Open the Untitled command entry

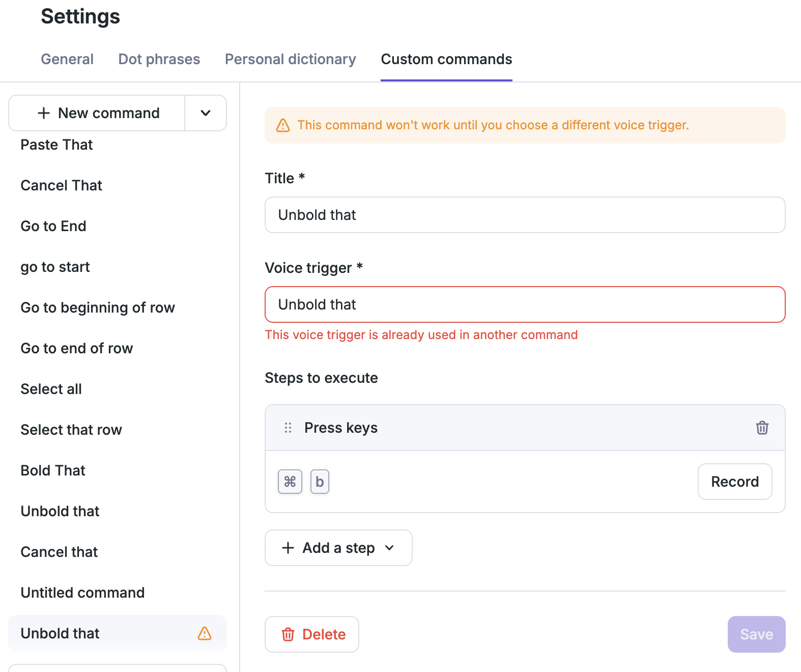[83, 593]
